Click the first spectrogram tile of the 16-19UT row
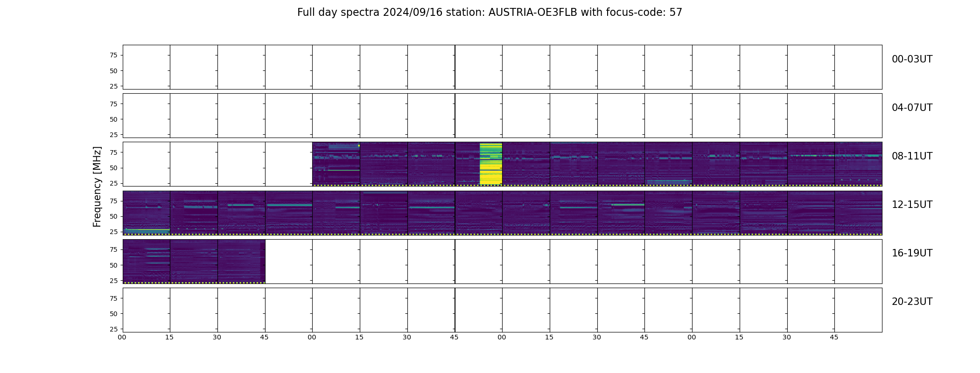The image size is (980, 373). [x=147, y=262]
